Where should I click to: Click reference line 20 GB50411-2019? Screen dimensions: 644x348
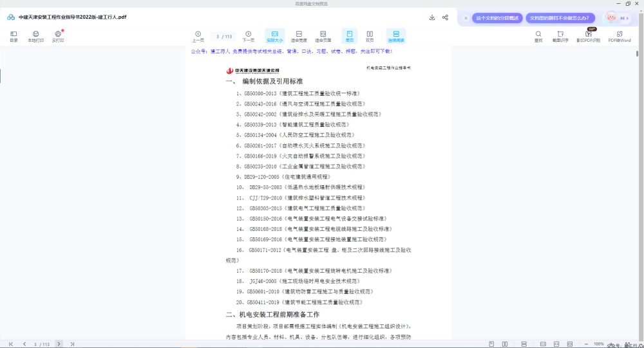tap(299, 302)
